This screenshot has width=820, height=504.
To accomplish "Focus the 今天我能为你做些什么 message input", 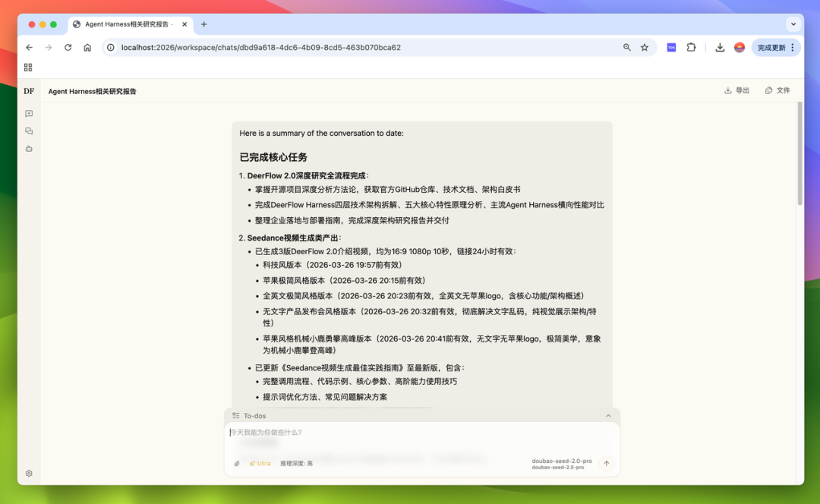I will (421, 433).
